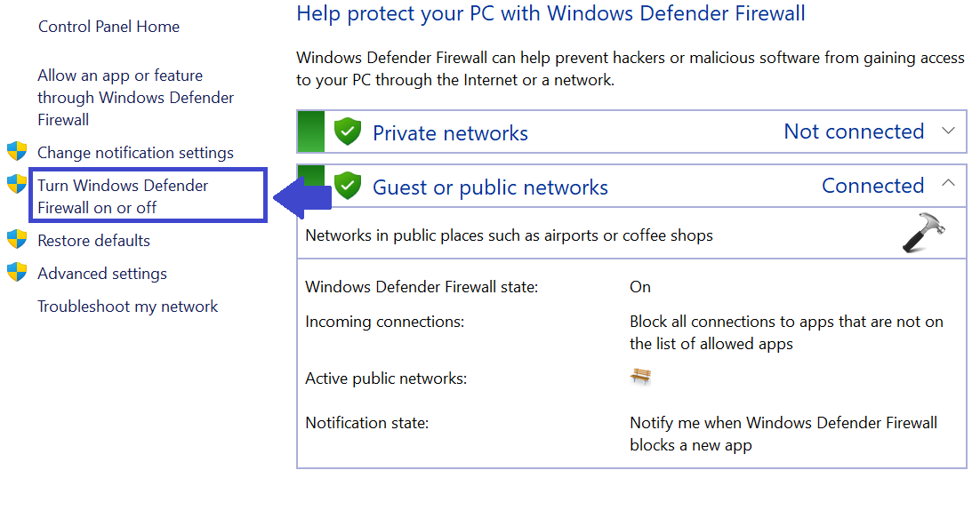Click the green shield on Private networks

pos(348,132)
